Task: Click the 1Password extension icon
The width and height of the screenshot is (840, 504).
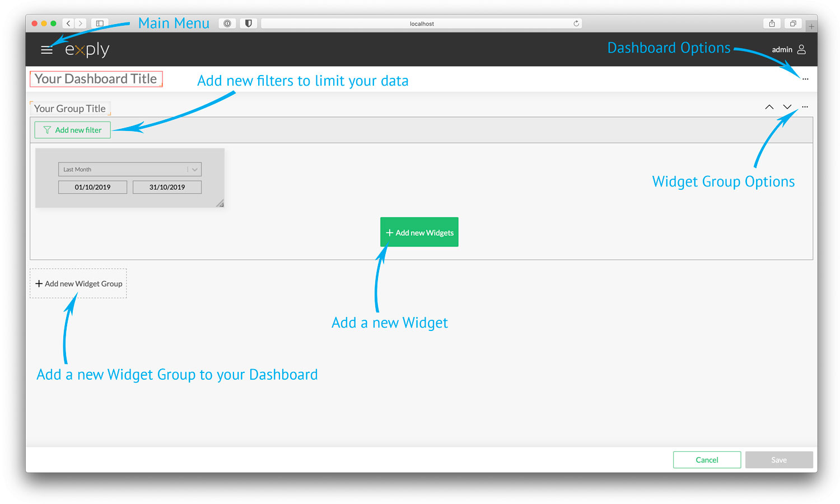Action: (x=227, y=24)
